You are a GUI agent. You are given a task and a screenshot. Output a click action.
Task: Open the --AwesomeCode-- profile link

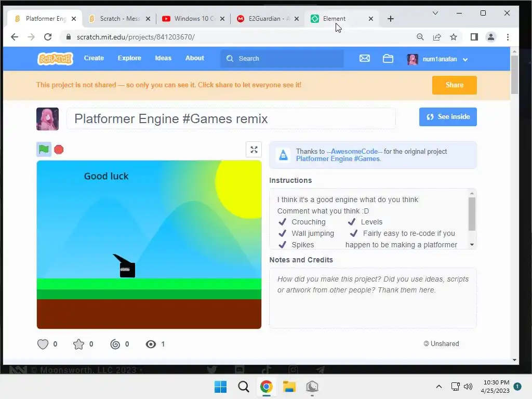pyautogui.click(x=354, y=151)
